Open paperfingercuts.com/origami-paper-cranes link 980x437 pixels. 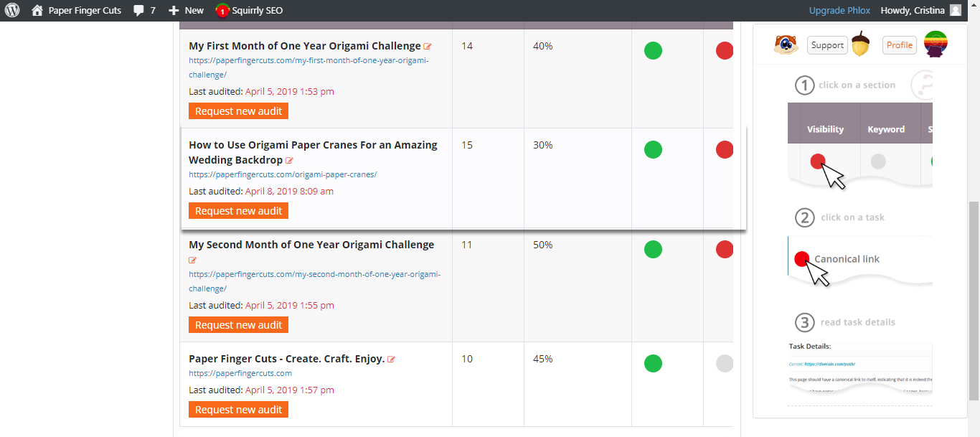point(283,174)
